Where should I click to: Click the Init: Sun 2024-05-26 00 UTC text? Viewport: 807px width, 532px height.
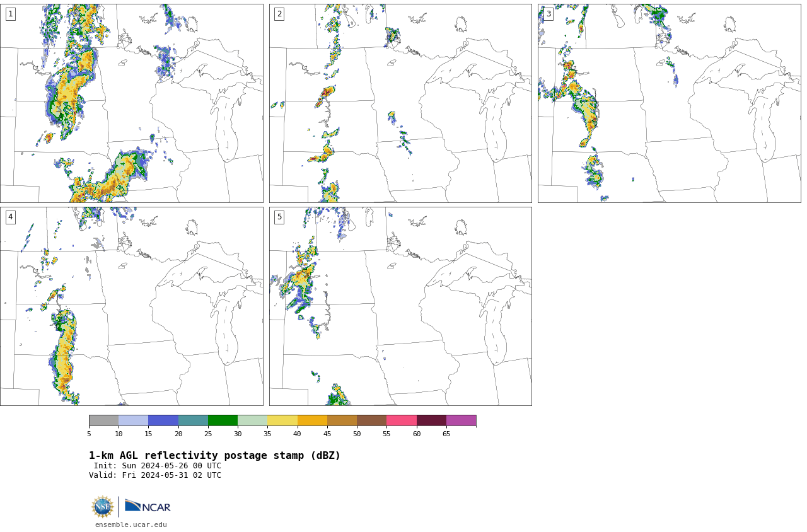(x=158, y=466)
